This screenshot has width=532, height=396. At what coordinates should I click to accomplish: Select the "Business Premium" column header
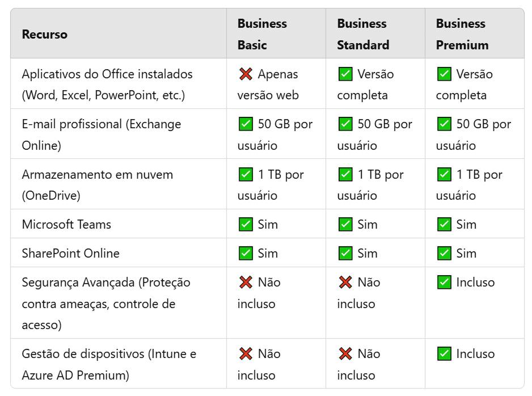pyautogui.click(x=462, y=34)
